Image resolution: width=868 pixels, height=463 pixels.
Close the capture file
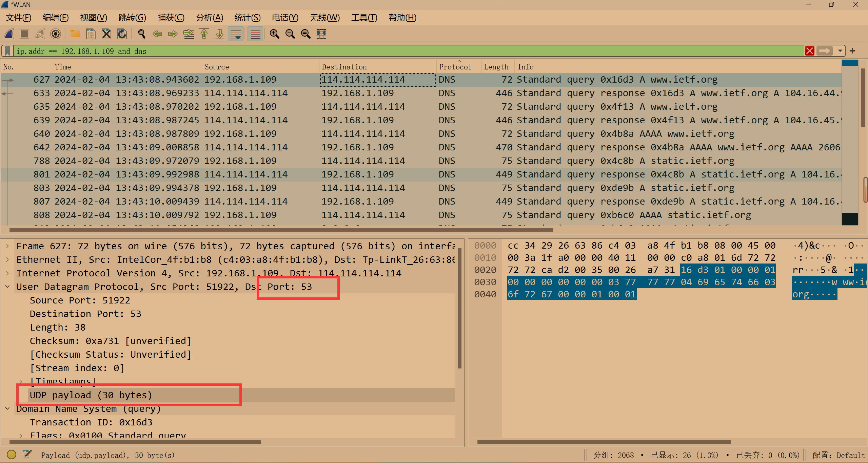(x=106, y=34)
